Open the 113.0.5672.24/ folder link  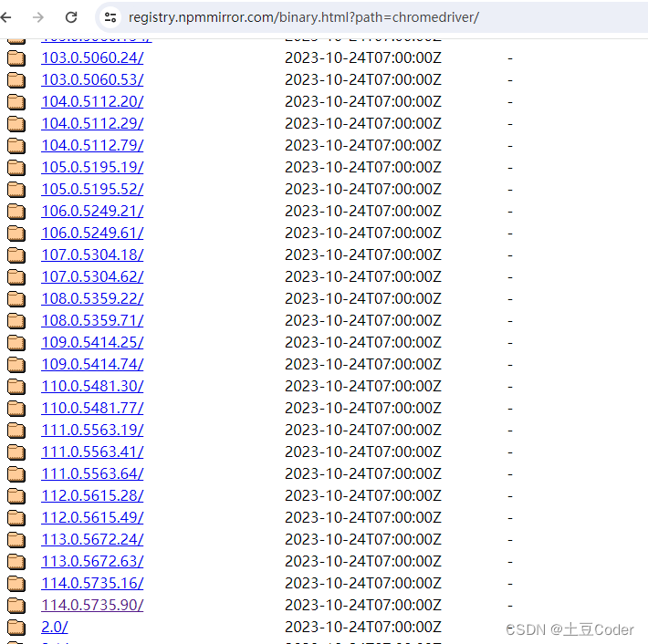click(x=92, y=539)
